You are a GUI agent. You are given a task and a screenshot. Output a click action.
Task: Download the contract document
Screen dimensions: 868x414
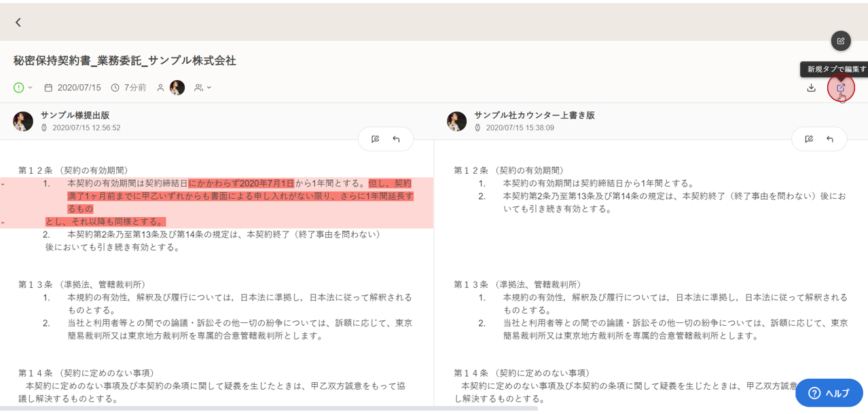coord(811,88)
